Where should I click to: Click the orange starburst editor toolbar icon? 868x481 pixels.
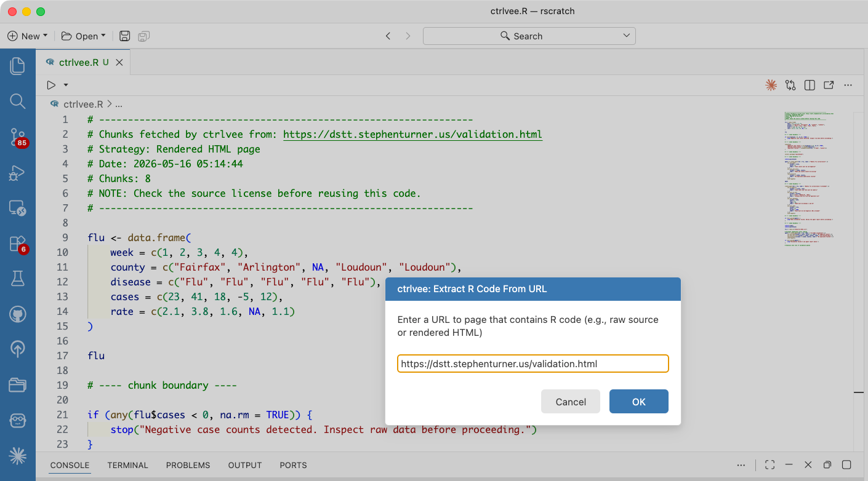771,85
